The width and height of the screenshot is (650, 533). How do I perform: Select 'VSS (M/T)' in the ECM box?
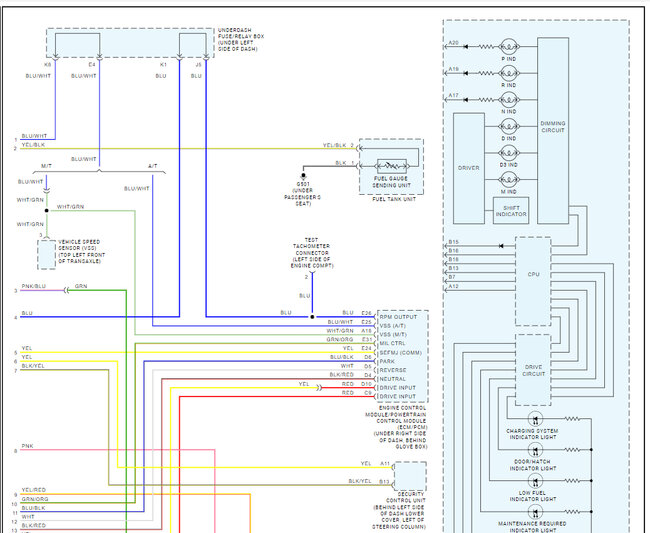(x=393, y=334)
